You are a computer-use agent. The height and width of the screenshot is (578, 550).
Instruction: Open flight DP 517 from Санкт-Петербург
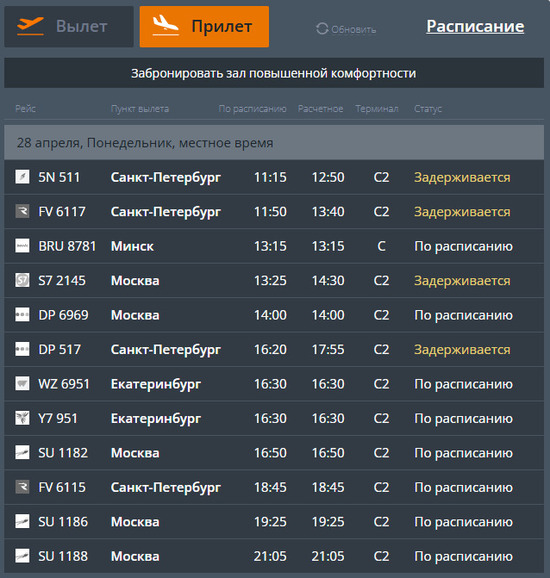(x=274, y=349)
